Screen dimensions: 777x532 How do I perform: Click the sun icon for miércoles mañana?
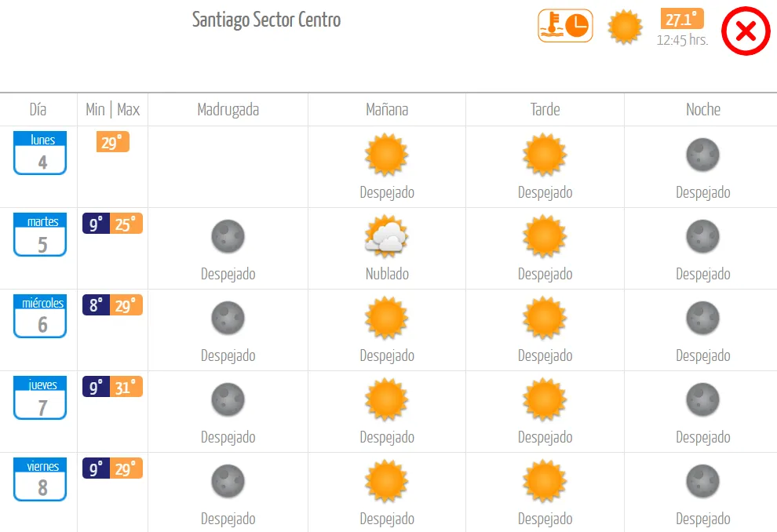386,318
